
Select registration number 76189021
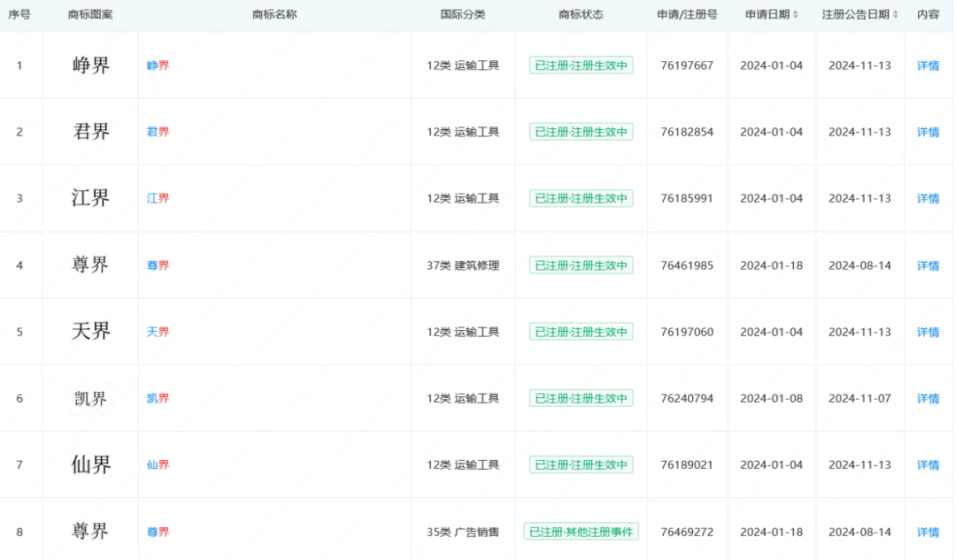[x=687, y=464]
